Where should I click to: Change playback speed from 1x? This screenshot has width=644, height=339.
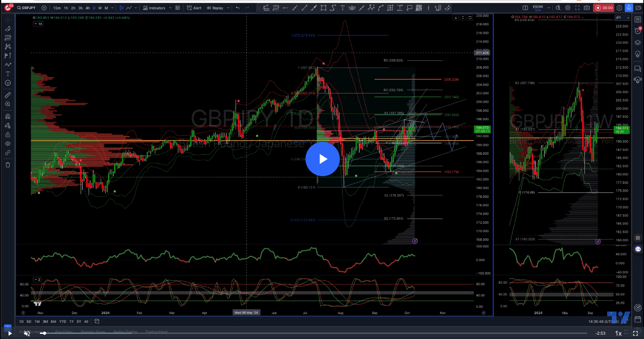pyautogui.click(x=618, y=333)
